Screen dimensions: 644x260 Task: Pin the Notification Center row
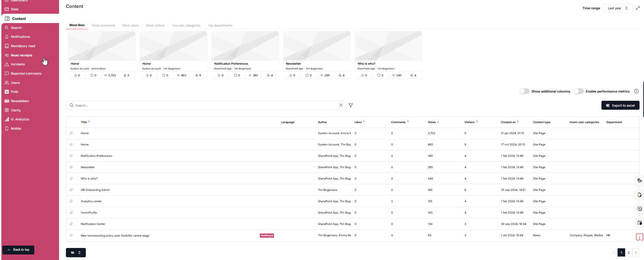point(71,224)
